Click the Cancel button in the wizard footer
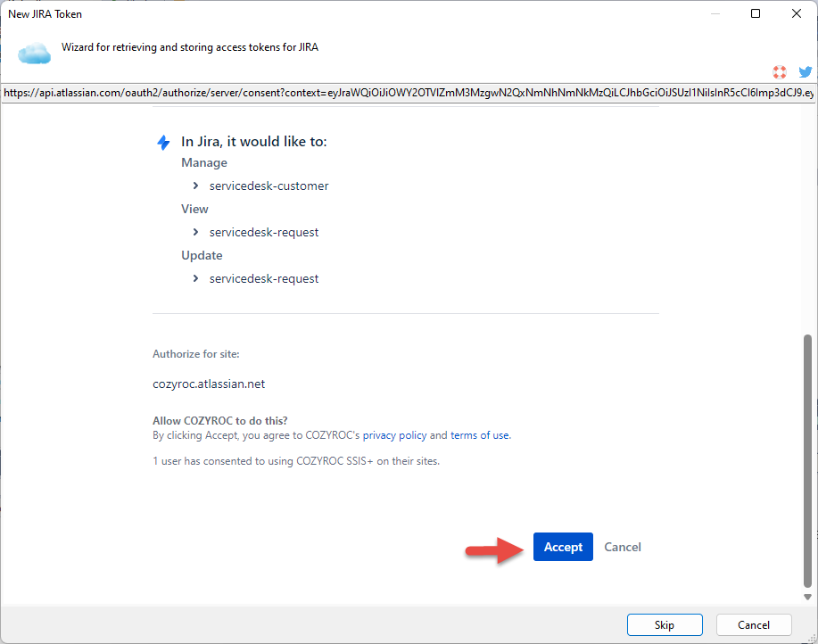Image resolution: width=818 pixels, height=644 pixels. coord(754,624)
